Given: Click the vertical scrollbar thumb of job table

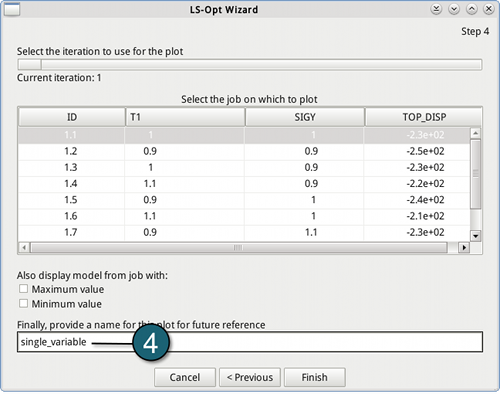Looking at the screenshot, I should [476, 174].
